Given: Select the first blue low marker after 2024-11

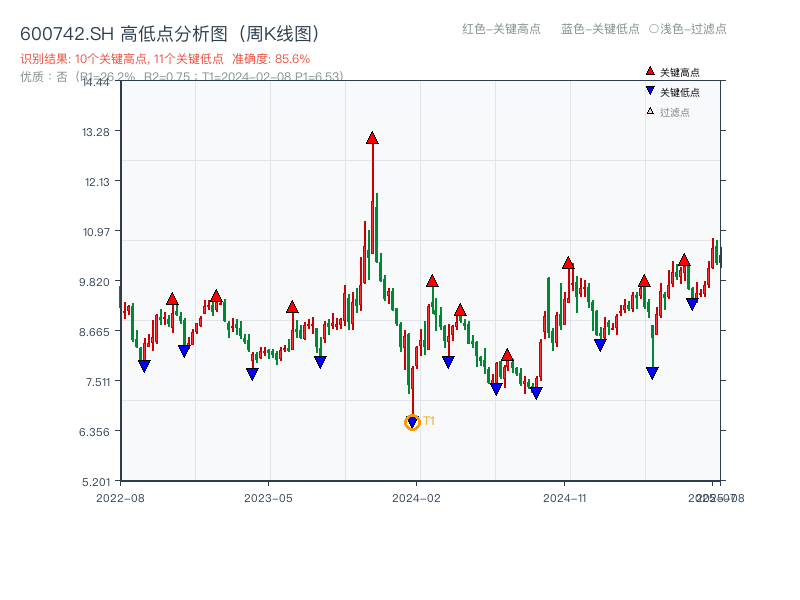Looking at the screenshot, I should 601,345.
